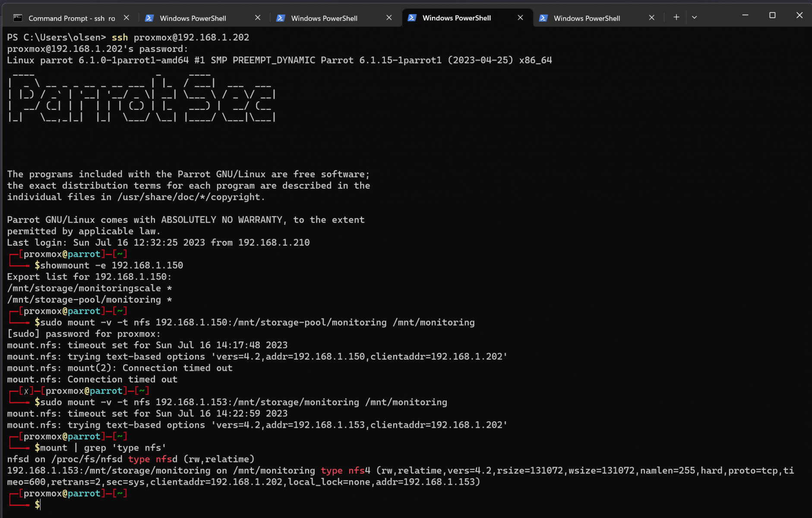Close the second tab, a Windows PowerShell tab

(x=258, y=18)
